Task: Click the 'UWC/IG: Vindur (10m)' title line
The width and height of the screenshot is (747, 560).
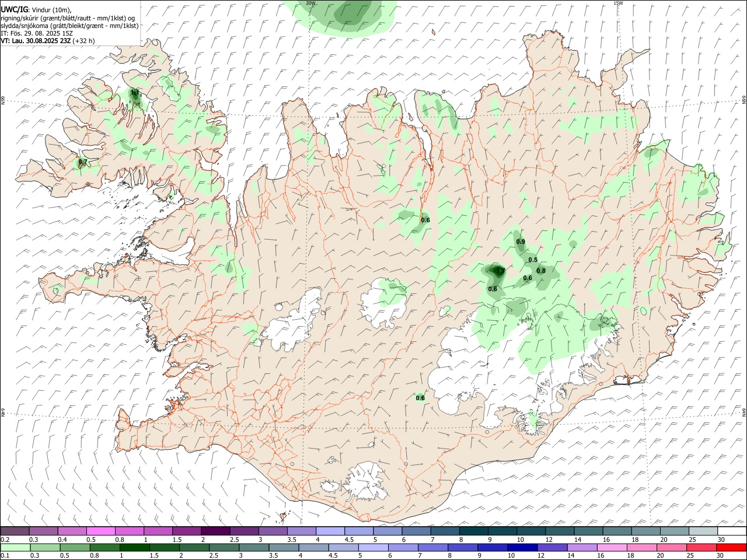Action: [36, 10]
